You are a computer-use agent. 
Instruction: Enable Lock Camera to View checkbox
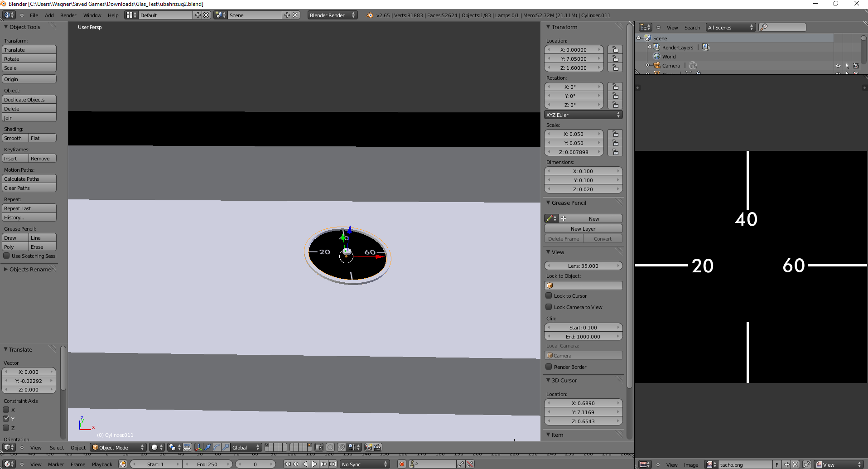tap(549, 307)
